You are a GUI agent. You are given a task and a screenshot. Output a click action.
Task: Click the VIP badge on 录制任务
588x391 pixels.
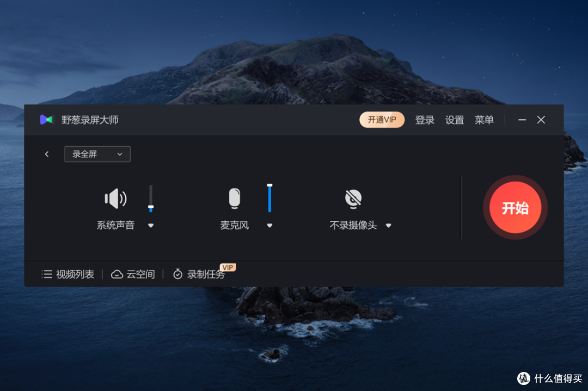click(x=228, y=268)
